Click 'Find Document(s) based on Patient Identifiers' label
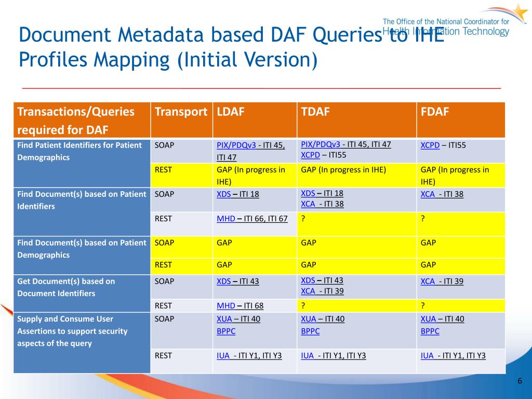 coord(82,200)
